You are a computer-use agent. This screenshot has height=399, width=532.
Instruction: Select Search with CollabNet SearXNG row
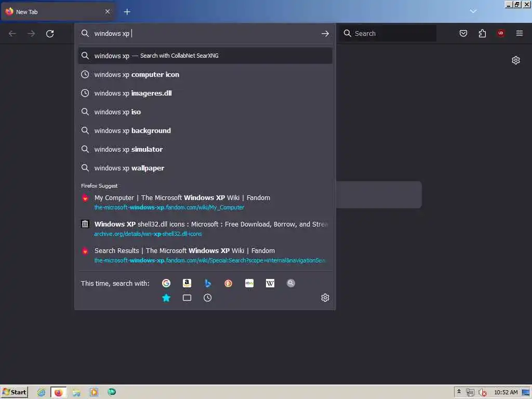coord(205,56)
